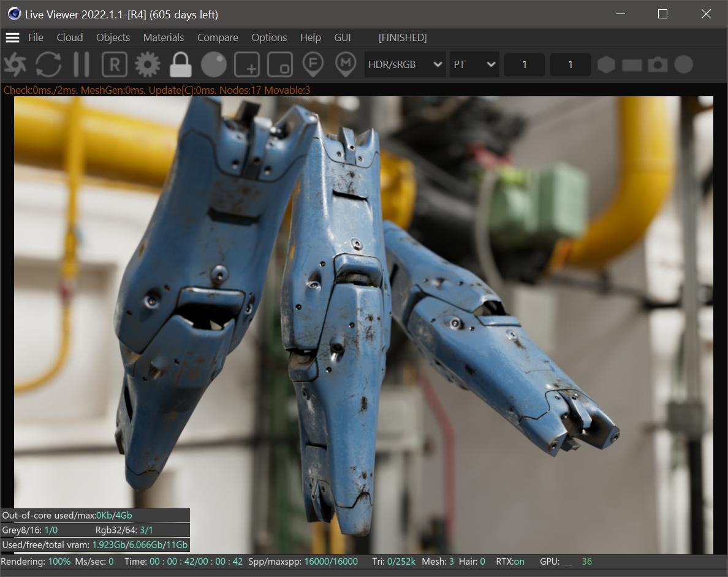Open the Compare menu
728x577 pixels.
[218, 37]
